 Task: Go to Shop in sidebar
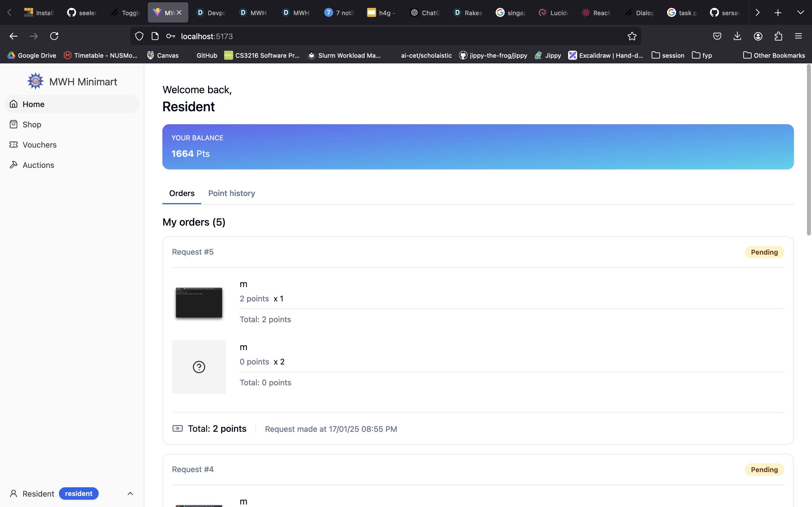(x=32, y=124)
